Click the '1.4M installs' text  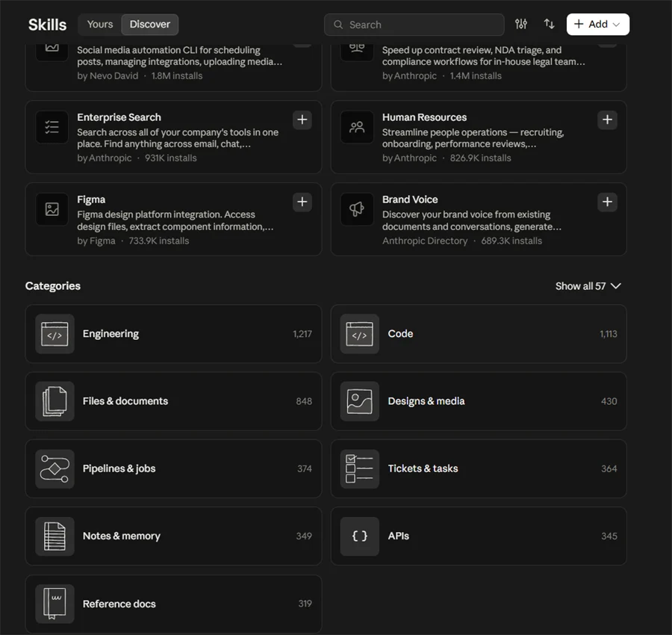[476, 76]
